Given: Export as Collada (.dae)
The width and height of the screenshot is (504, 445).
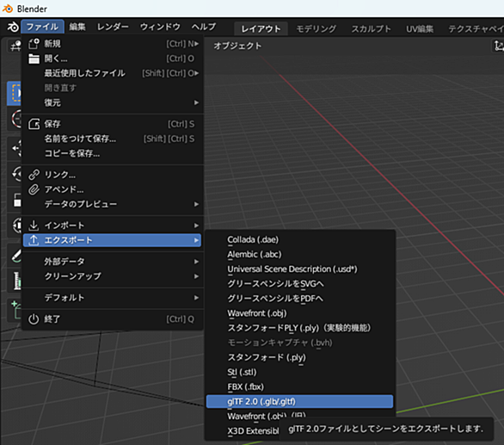Looking at the screenshot, I should (299, 239).
